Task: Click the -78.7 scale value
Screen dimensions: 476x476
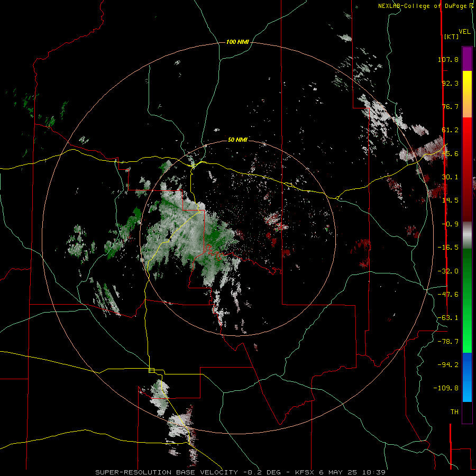Action: click(448, 342)
